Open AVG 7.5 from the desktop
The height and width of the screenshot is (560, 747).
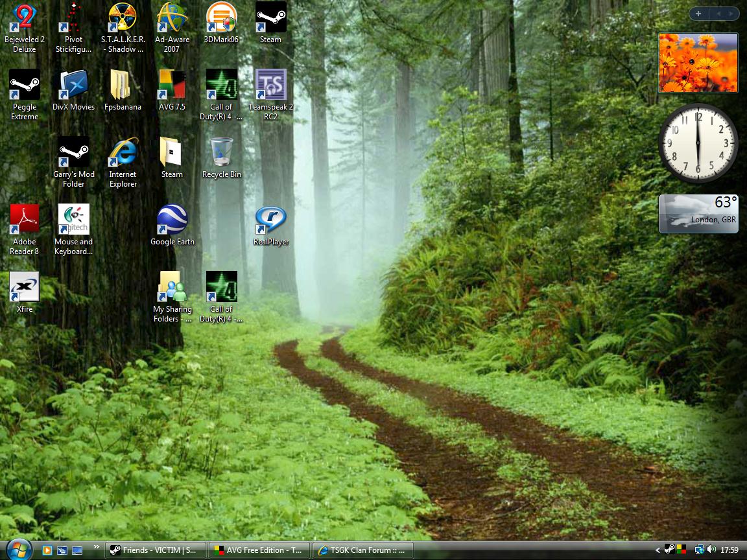pos(172,84)
